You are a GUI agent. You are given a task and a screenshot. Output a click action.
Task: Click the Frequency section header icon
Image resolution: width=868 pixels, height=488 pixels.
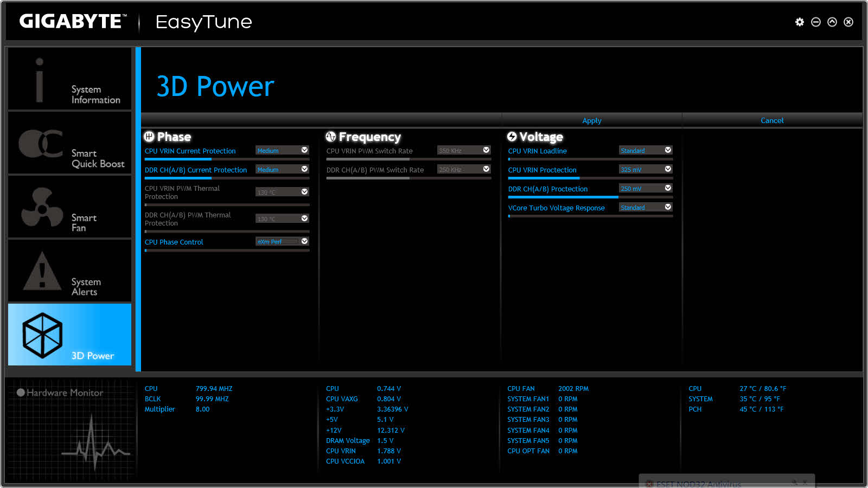coord(331,137)
